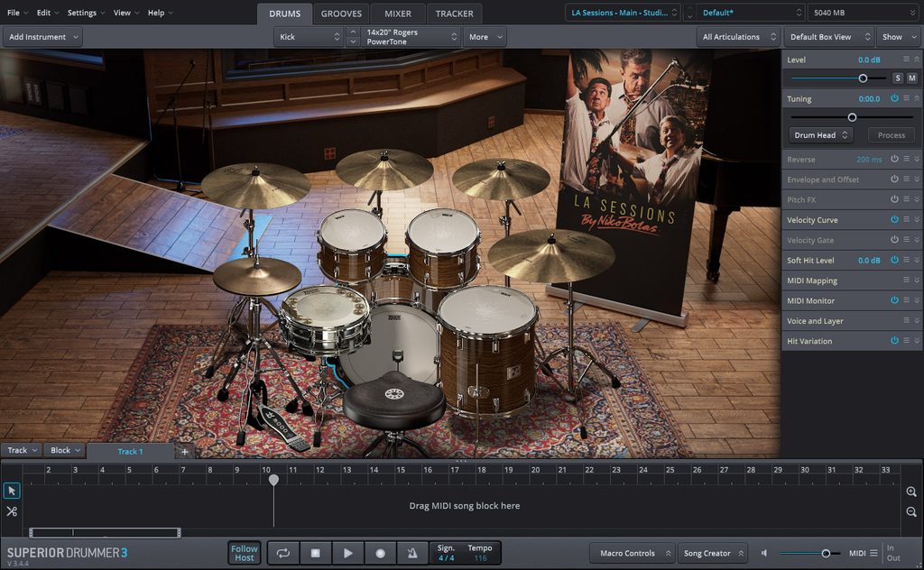Enable Envelope and Offset power button
The image size is (924, 570).
tap(894, 179)
